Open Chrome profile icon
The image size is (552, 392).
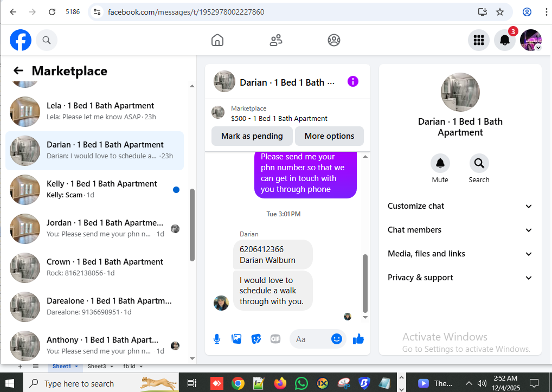click(527, 12)
